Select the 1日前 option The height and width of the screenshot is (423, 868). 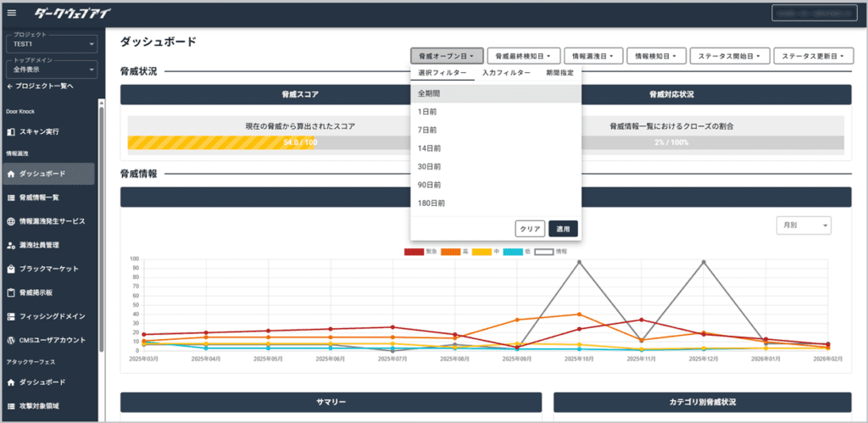(x=496, y=112)
